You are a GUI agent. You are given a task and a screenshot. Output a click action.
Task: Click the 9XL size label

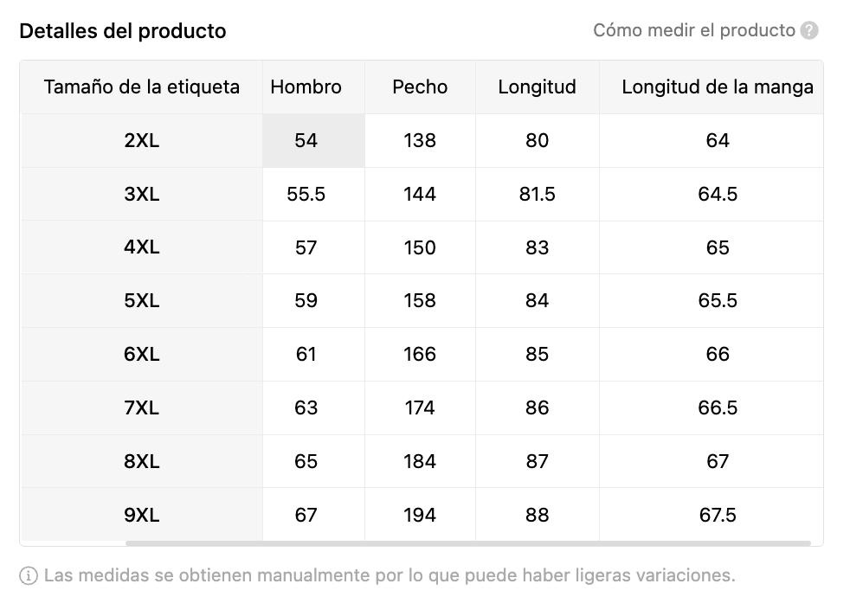click(x=141, y=515)
